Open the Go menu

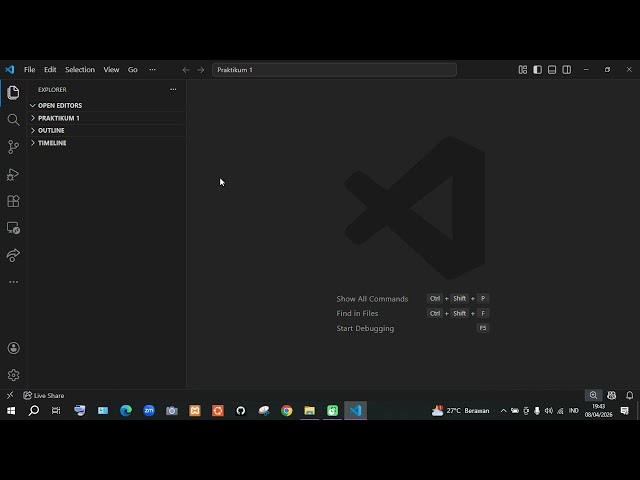(133, 70)
